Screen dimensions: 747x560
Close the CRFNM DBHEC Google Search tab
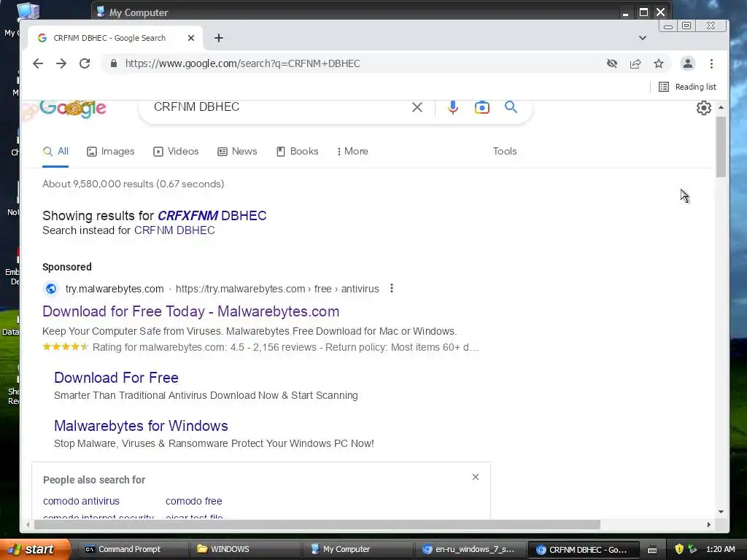coord(191,38)
